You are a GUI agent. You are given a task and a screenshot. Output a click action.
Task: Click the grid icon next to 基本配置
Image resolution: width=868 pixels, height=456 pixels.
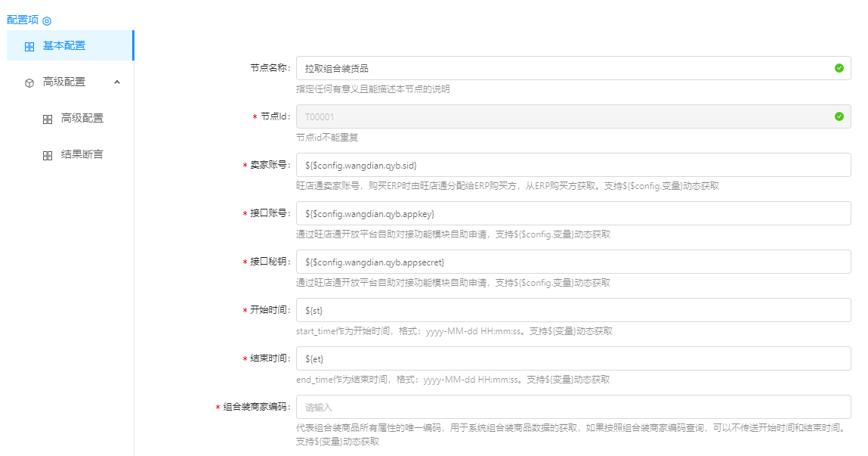point(29,46)
